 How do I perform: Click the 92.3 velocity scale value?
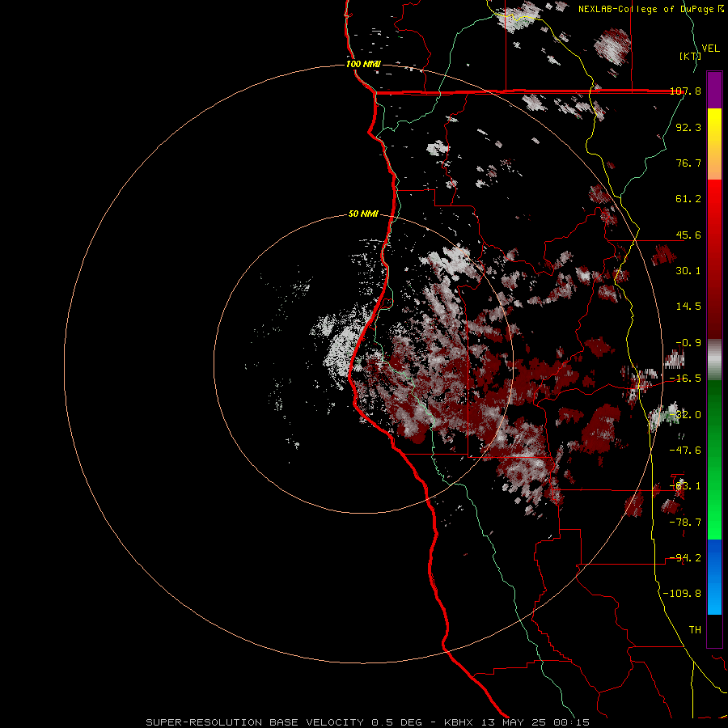688,127
